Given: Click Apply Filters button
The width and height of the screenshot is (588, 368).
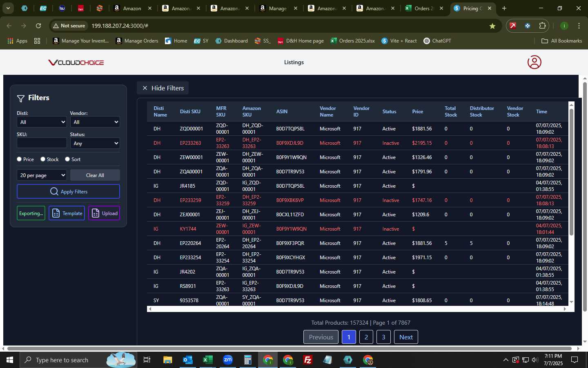Looking at the screenshot, I should [x=68, y=191].
